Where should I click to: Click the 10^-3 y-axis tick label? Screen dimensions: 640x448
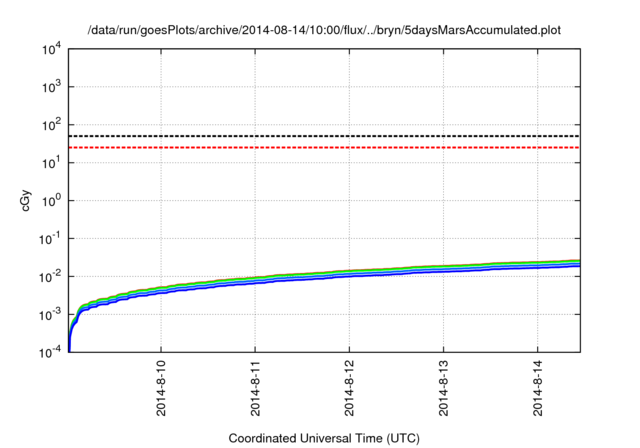point(50,315)
